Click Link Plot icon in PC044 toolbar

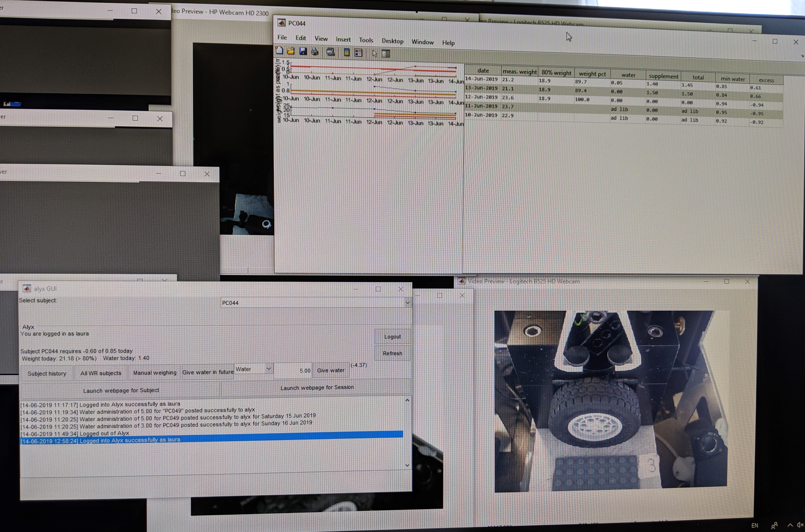tap(330, 52)
